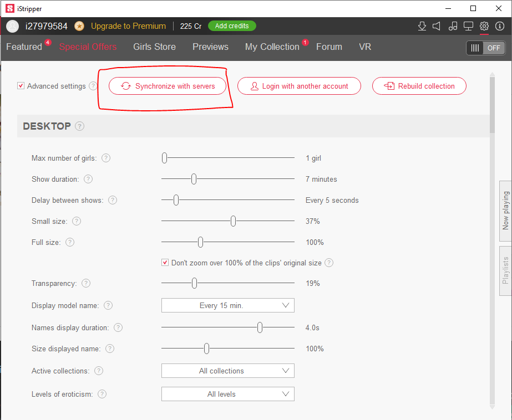Open the My Collection tab
The width and height of the screenshot is (512, 420).
point(272,47)
